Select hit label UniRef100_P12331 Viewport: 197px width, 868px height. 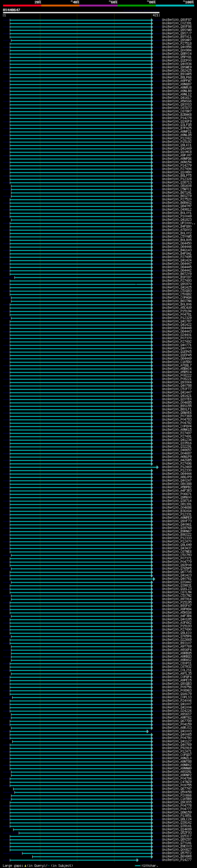pos(176,514)
